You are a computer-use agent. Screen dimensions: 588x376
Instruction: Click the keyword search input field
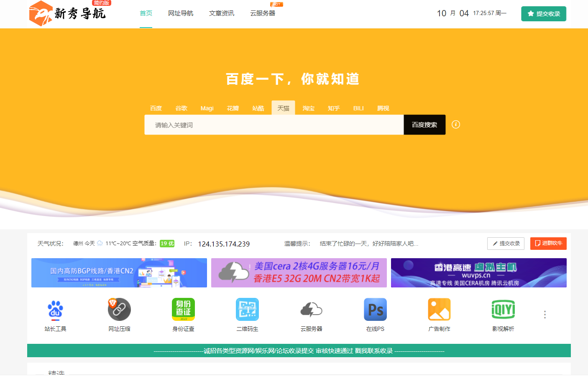[272, 124]
